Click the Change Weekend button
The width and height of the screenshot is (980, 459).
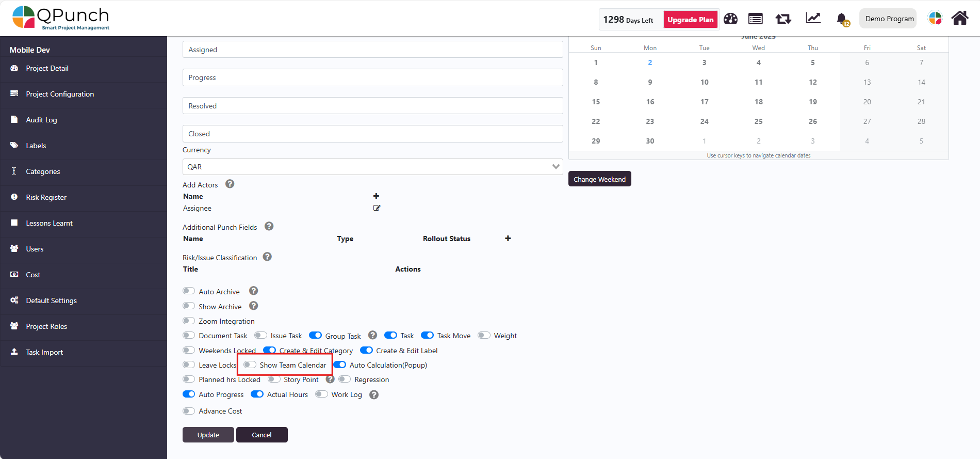599,179
